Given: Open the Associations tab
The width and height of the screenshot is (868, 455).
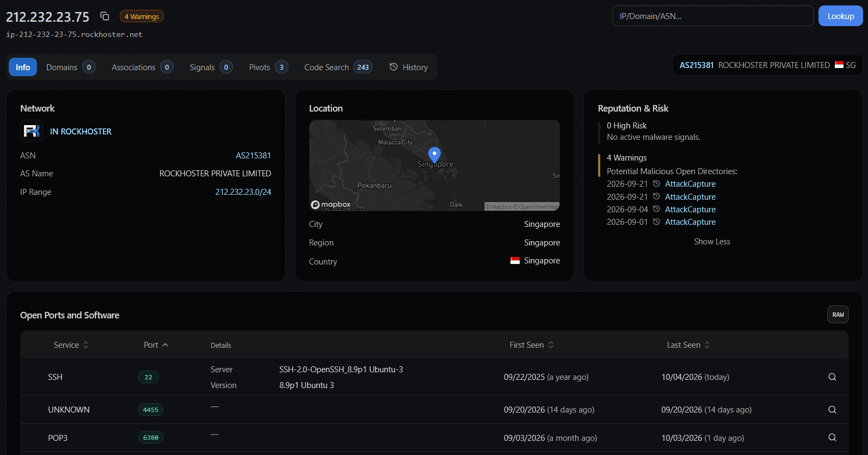Looking at the screenshot, I should click(x=142, y=67).
